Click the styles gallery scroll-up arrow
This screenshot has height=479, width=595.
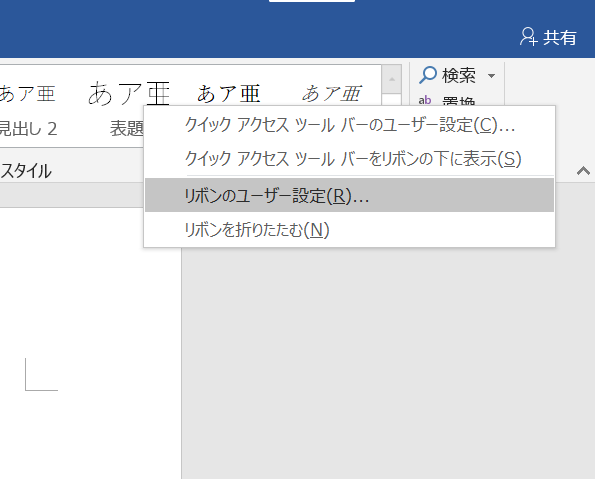pyautogui.click(x=392, y=79)
